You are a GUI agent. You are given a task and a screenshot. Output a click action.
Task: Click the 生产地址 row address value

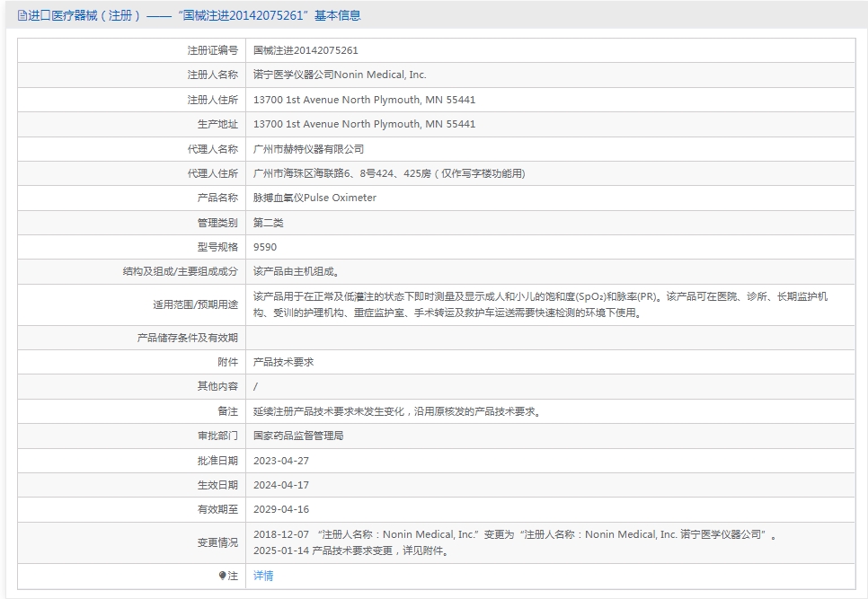[364, 124]
